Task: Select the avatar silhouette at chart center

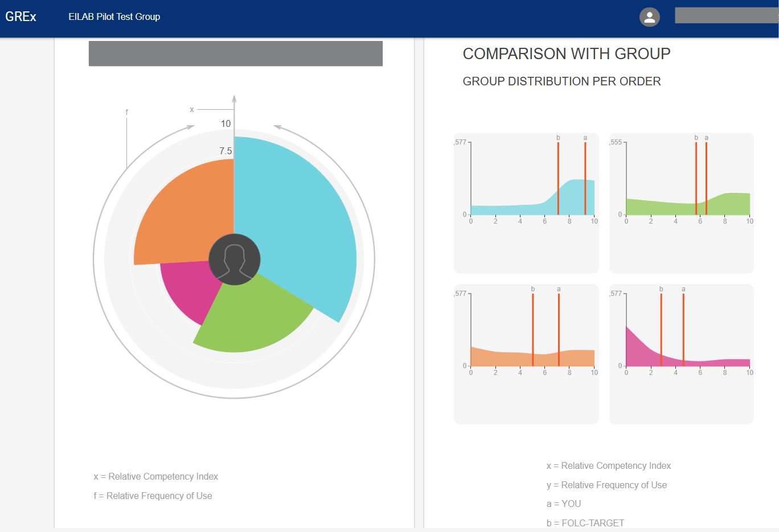Action: [x=235, y=259]
